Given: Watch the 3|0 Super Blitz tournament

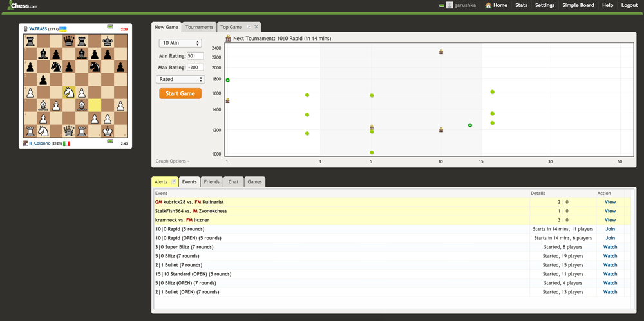Looking at the screenshot, I should click(610, 247).
